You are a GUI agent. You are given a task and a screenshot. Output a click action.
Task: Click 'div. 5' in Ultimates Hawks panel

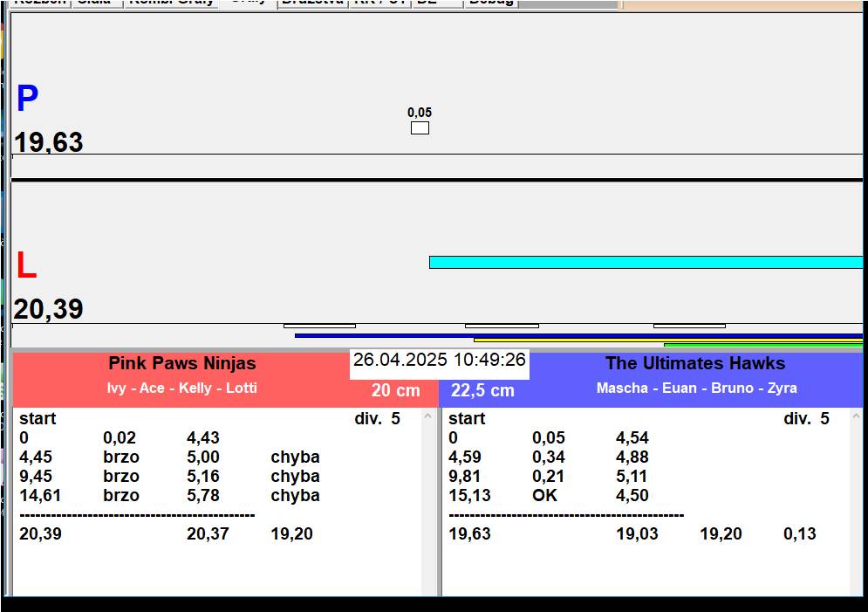(807, 419)
